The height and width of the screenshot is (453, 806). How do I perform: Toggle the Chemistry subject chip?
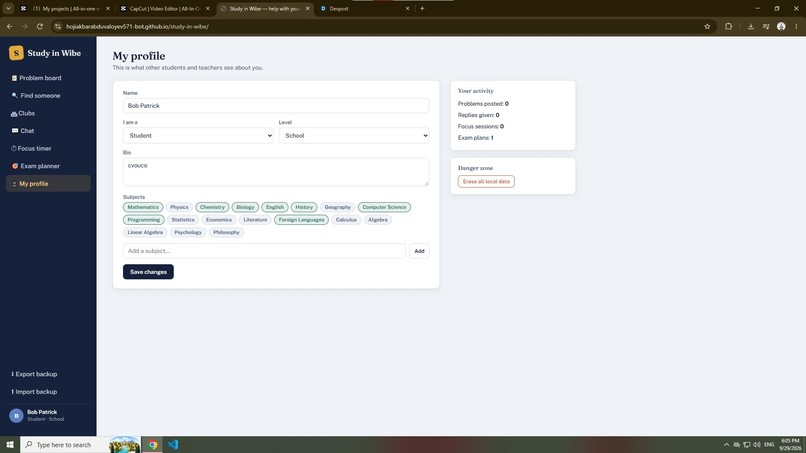212,207
